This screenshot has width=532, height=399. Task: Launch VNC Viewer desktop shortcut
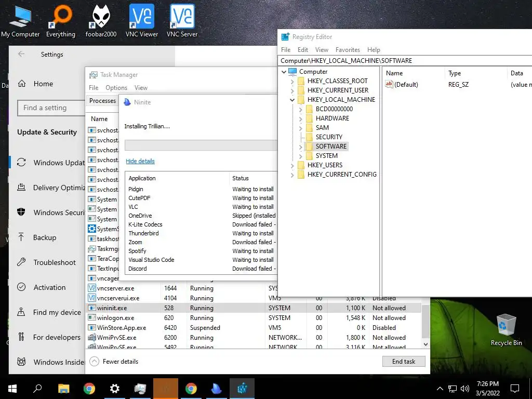pyautogui.click(x=142, y=21)
